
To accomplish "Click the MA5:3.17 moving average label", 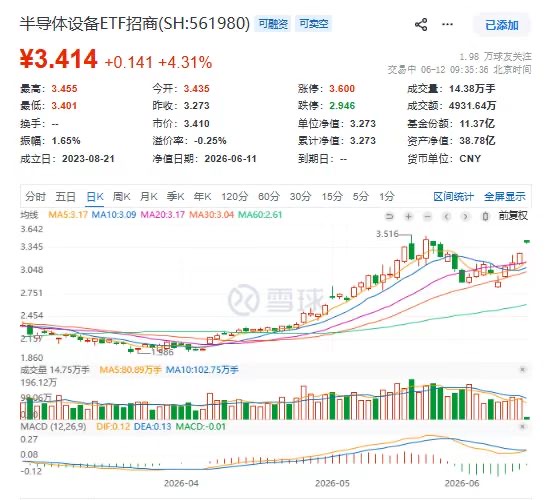I will 68,215.
